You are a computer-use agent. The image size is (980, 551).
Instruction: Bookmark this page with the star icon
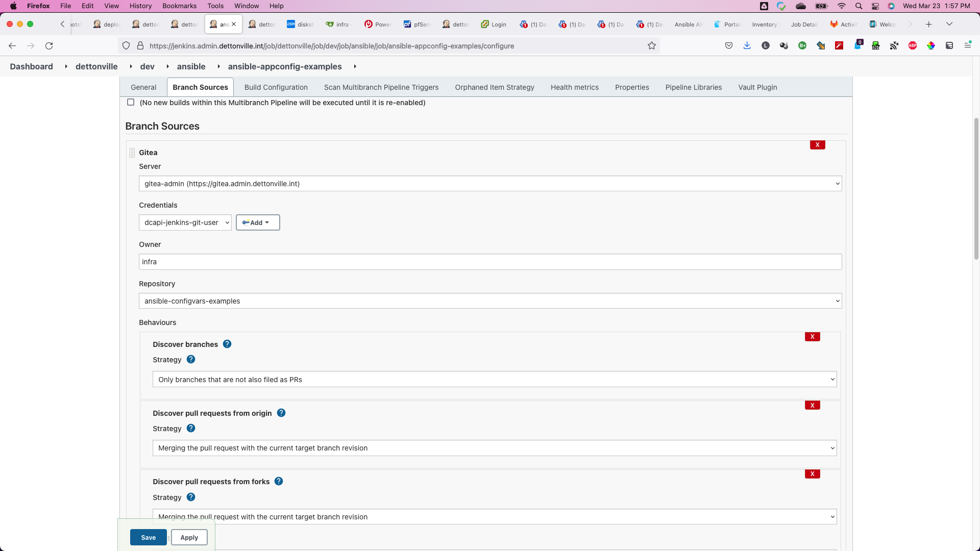[x=652, y=46]
